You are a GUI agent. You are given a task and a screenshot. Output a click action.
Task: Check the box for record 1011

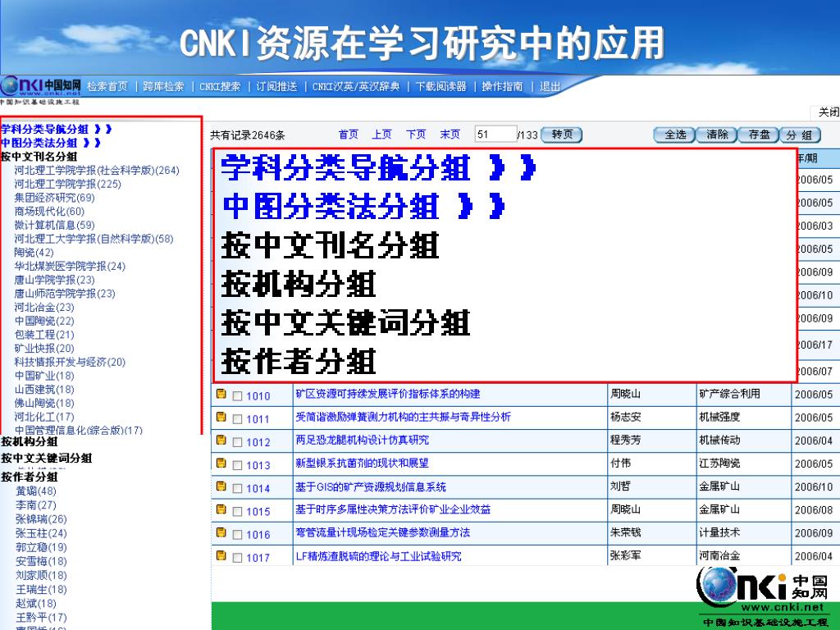pyautogui.click(x=237, y=419)
